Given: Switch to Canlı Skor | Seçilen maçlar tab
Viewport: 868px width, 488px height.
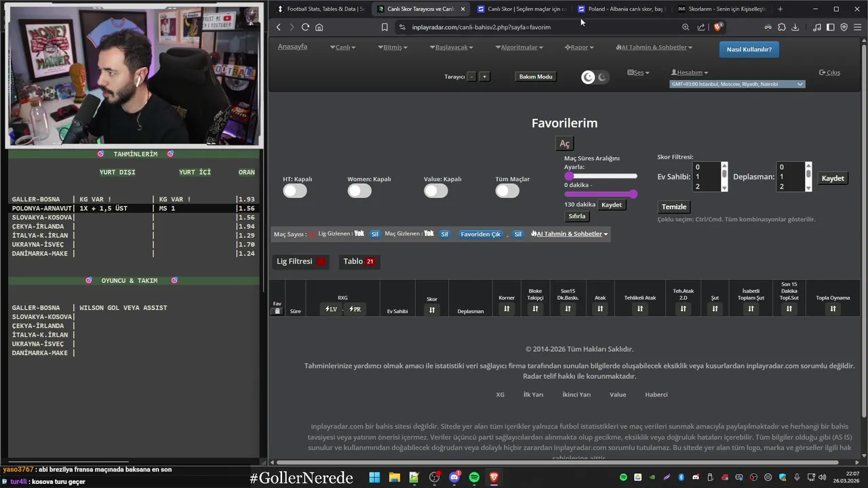Looking at the screenshot, I should 521,9.
